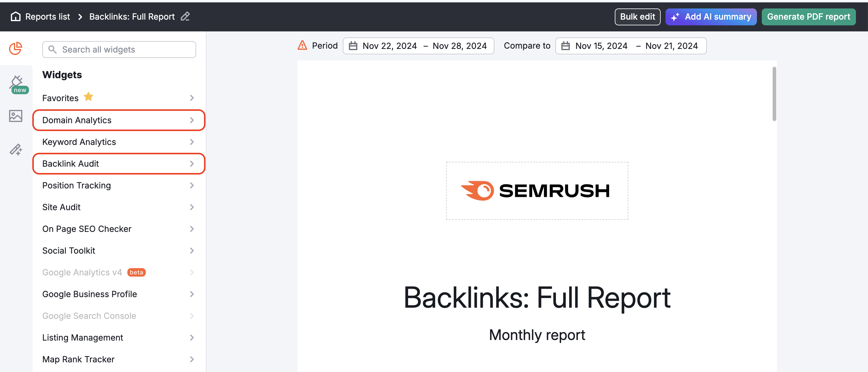This screenshot has width=868, height=372.
Task: Select the Google Analytics v4 item
Action: tap(119, 272)
